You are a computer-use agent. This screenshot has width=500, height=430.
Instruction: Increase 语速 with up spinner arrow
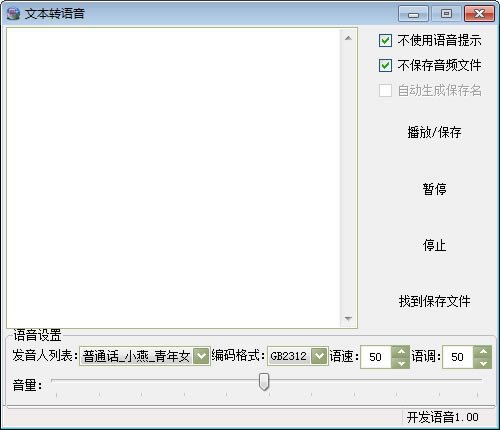pyautogui.click(x=401, y=351)
